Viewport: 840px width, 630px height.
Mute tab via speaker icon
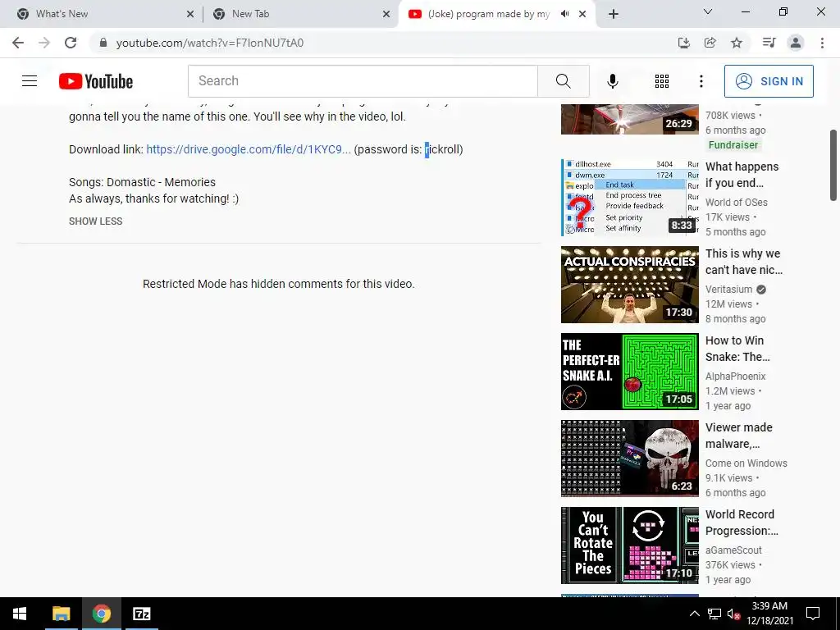(564, 14)
